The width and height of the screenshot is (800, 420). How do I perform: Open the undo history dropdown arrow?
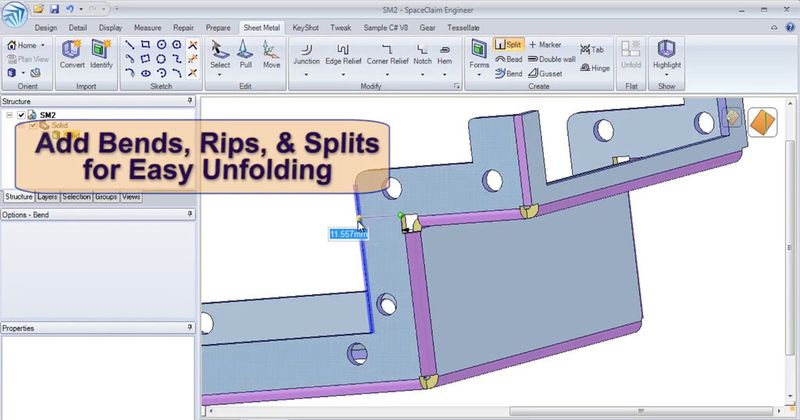click(x=81, y=9)
